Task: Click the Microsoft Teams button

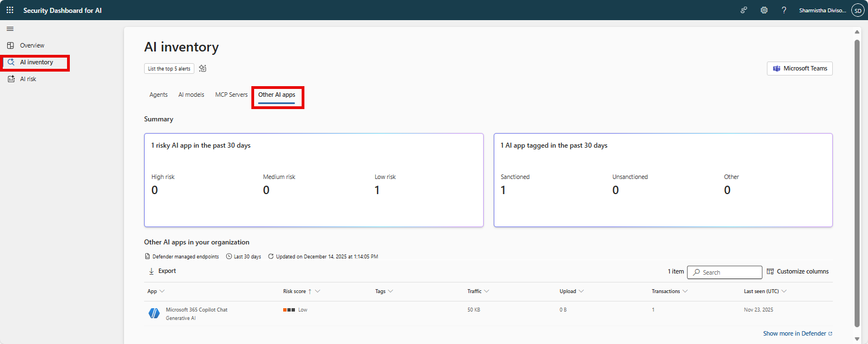Action: [800, 68]
